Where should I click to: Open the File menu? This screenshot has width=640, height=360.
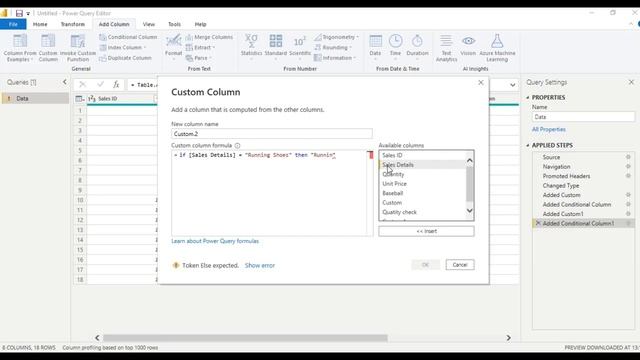(13, 24)
